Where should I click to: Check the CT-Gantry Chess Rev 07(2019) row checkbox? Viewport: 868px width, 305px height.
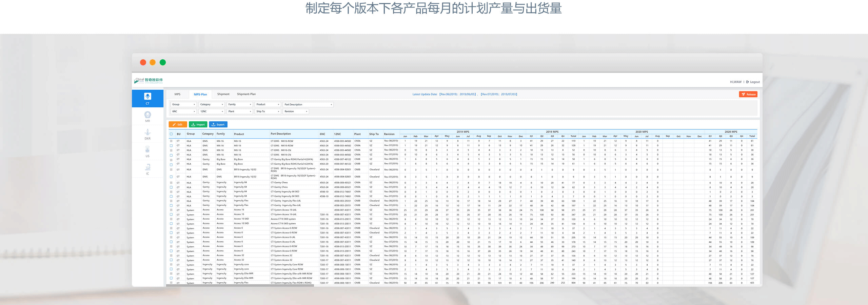tap(171, 187)
